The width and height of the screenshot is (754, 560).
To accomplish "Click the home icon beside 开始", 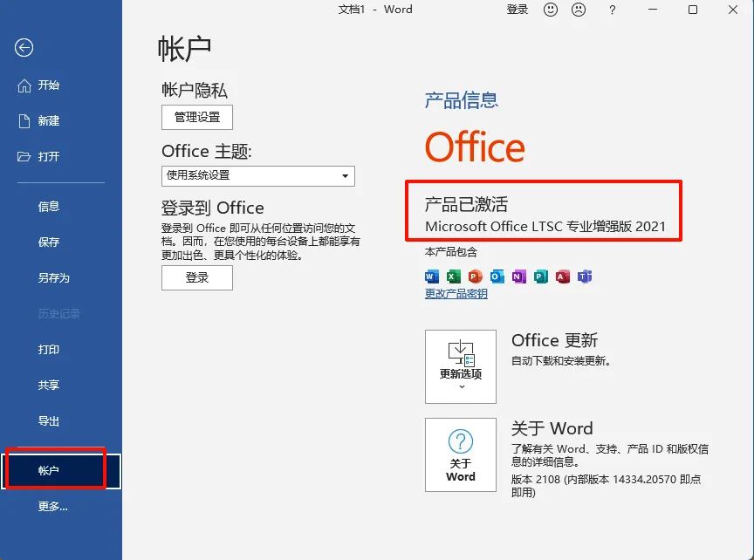I will 24,85.
